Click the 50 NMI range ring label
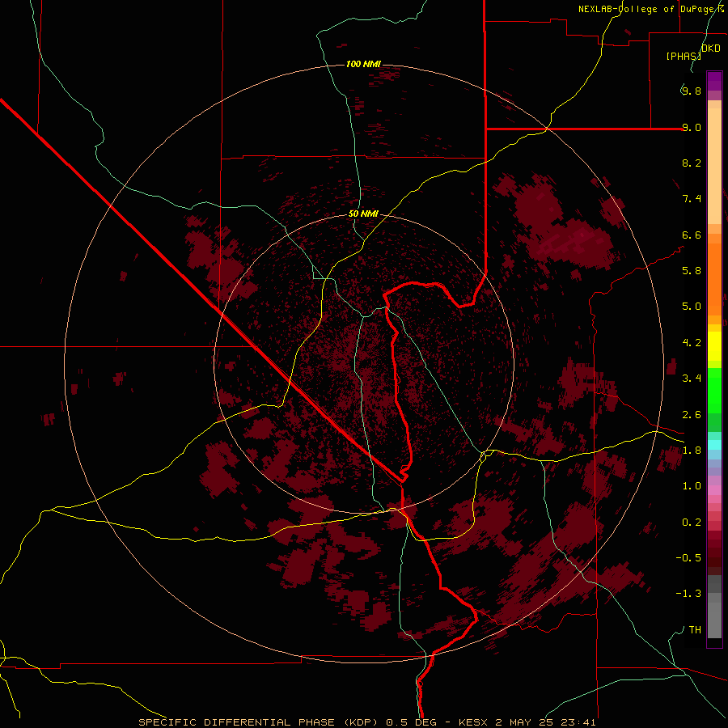728x728 pixels. pyautogui.click(x=363, y=214)
